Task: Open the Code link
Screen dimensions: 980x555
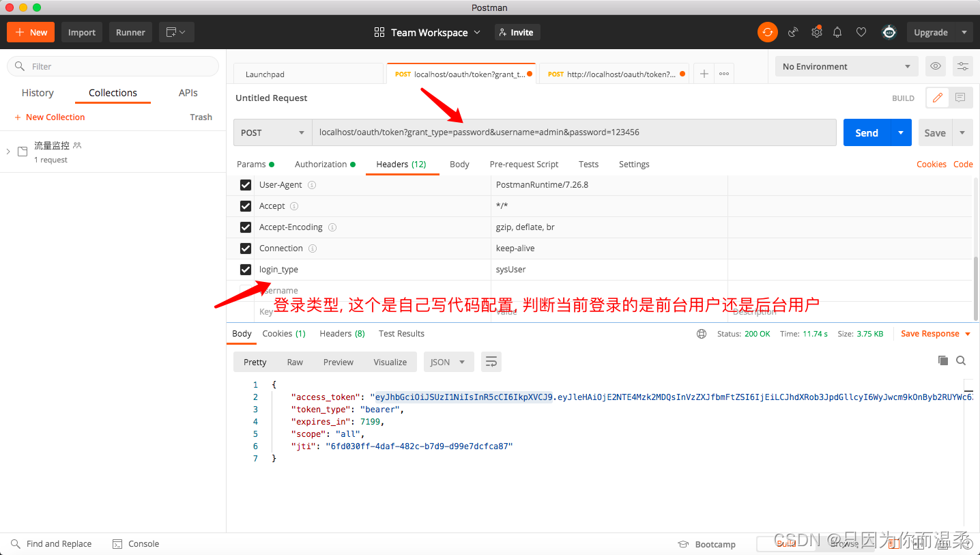Action: pos(963,165)
